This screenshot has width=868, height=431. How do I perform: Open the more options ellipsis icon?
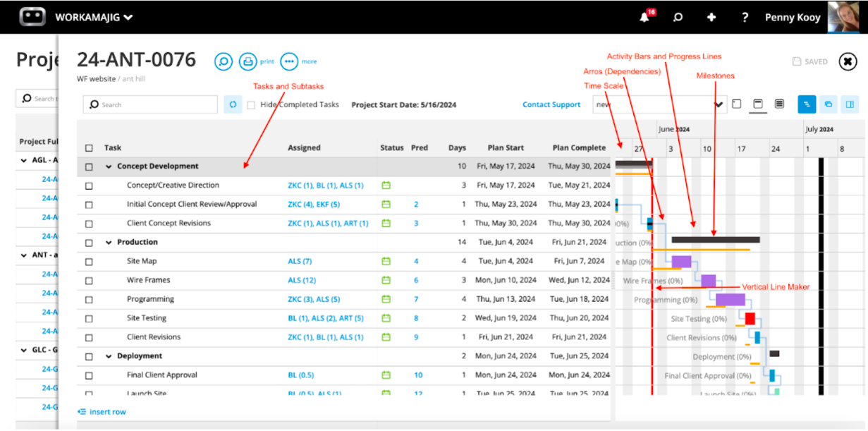[289, 61]
